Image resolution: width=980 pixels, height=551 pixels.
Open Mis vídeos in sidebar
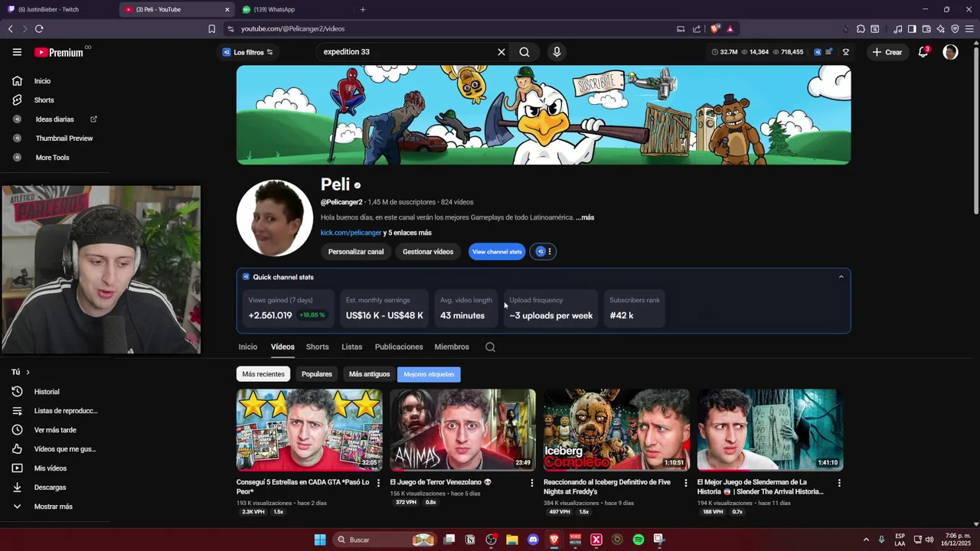(x=51, y=468)
